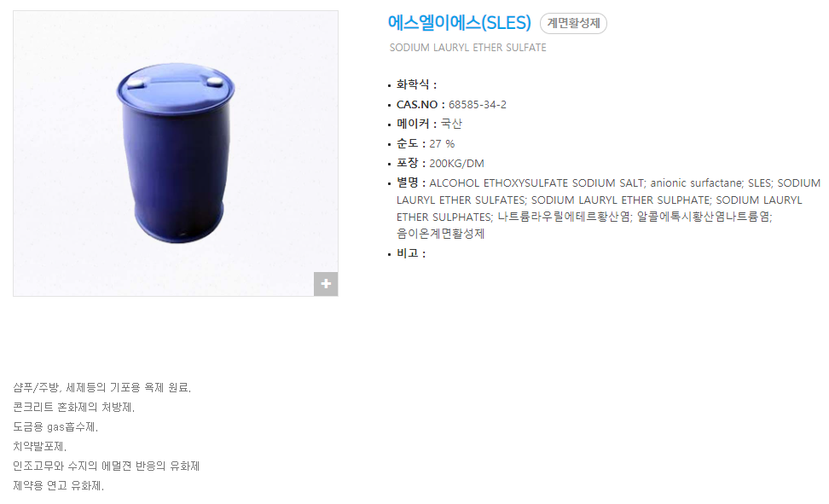This screenshot has width=829, height=504.
Task: Click the 음이온계면활성제 alias text
Action: point(440,234)
